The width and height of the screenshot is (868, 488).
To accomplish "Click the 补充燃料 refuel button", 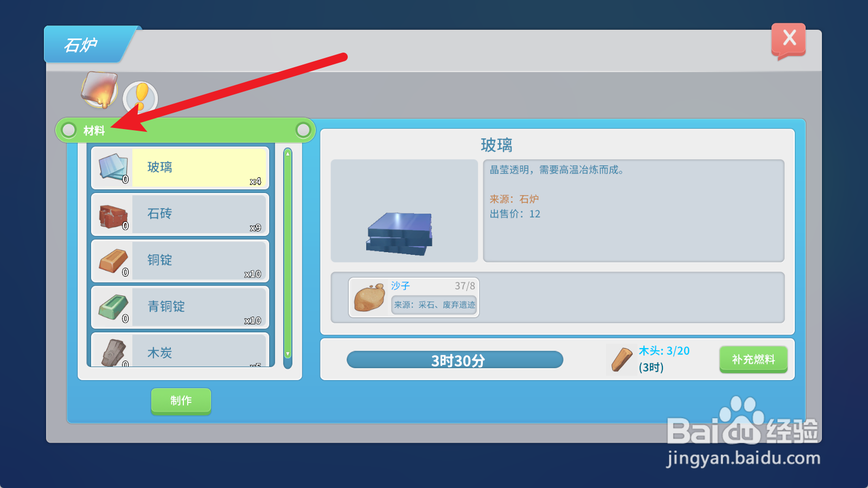I will coord(754,359).
